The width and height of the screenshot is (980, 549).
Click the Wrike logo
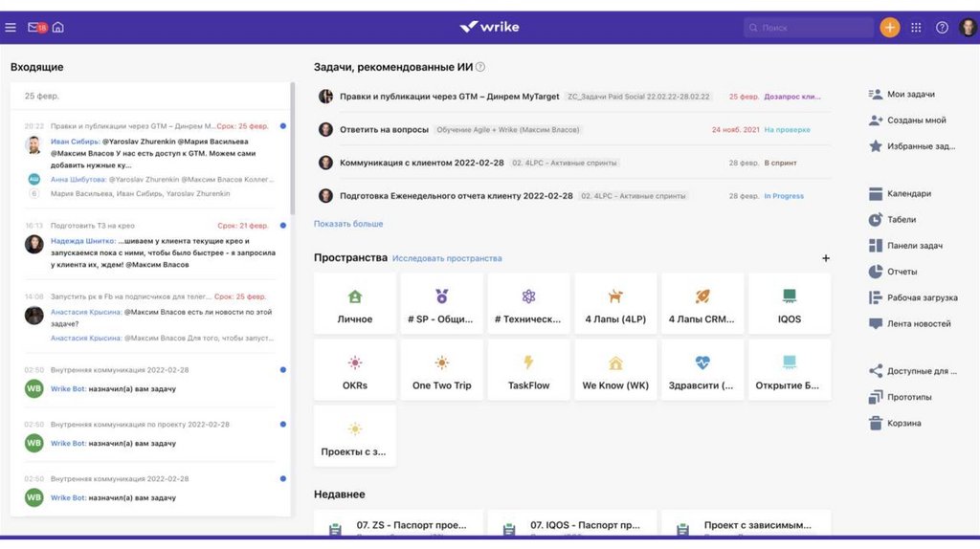pos(489,27)
